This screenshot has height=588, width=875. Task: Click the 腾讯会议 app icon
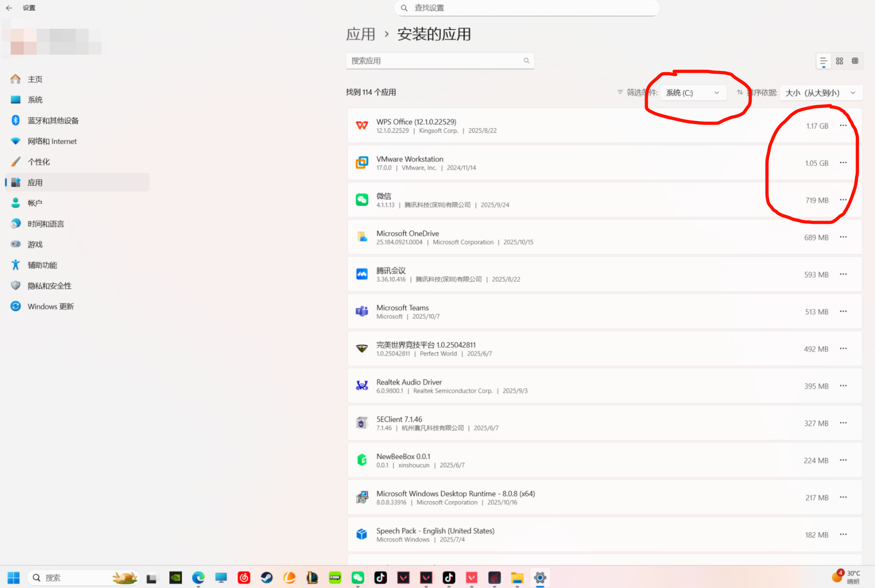(x=362, y=274)
